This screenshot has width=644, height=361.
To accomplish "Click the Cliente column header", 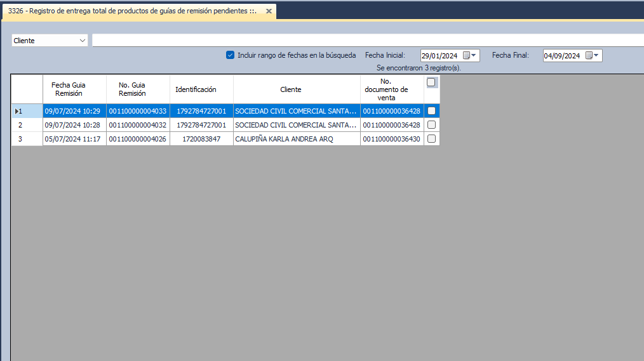I will [291, 89].
